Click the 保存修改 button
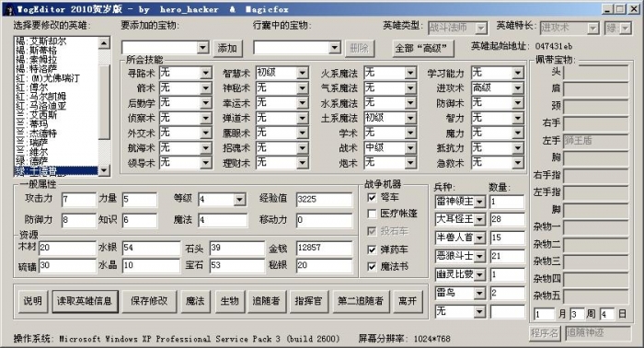Screen dimensions: 644x348 [x=149, y=301]
